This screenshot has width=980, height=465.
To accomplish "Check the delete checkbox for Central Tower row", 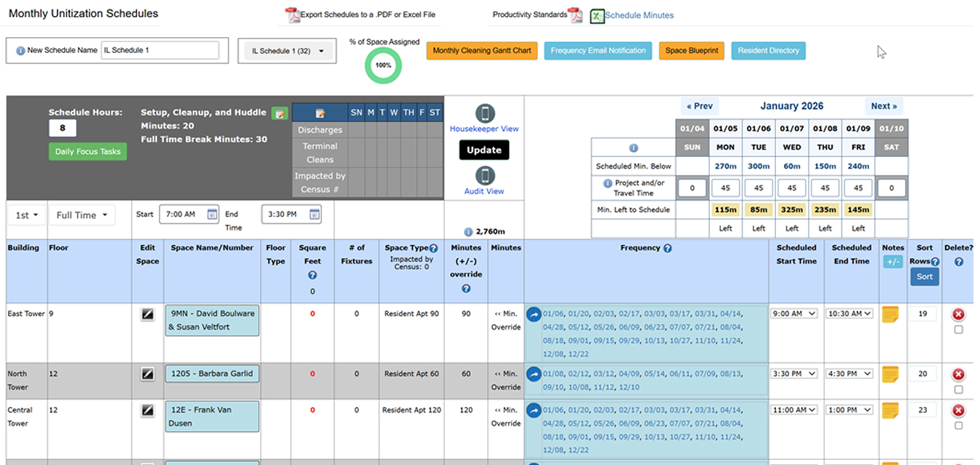I will coord(958,426).
